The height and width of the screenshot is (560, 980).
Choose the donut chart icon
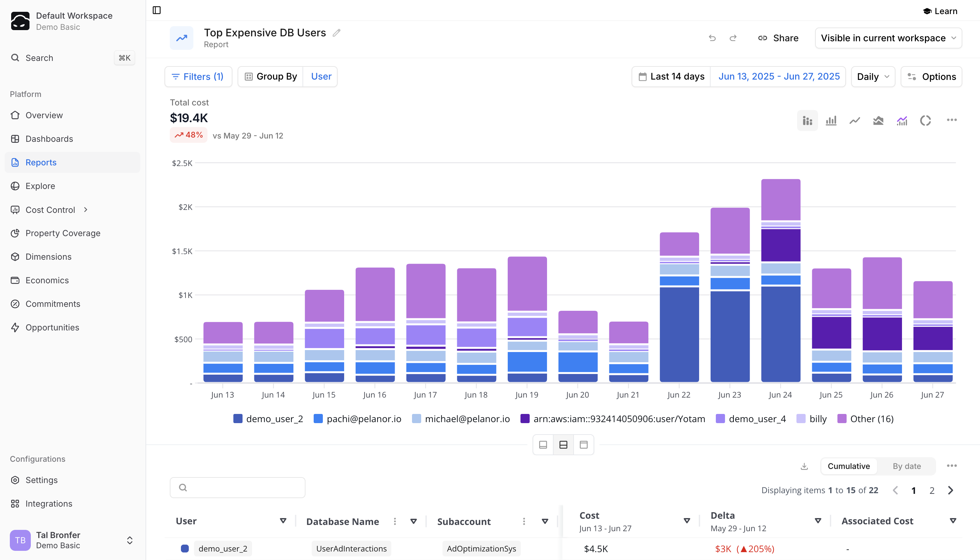coord(925,121)
